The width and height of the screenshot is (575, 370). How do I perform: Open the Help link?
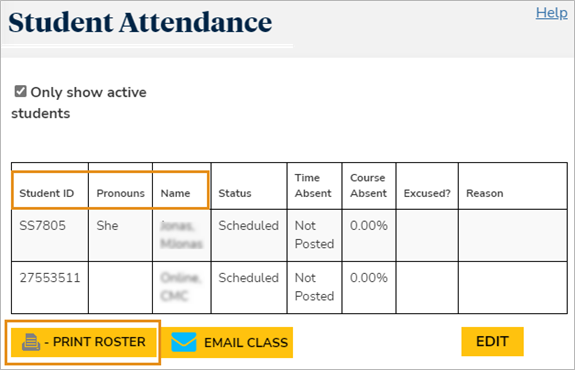pyautogui.click(x=551, y=13)
